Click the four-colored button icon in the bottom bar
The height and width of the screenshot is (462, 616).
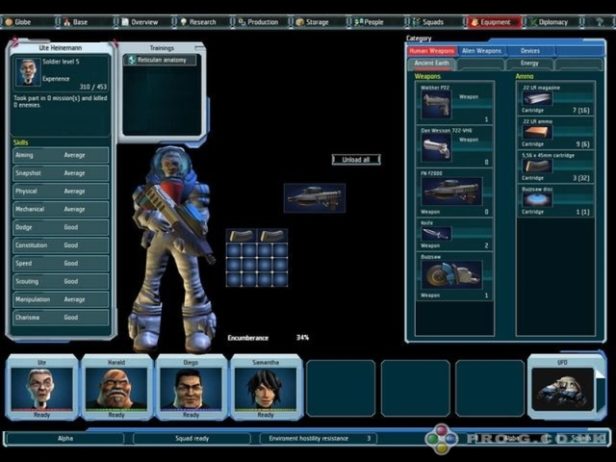point(442,439)
